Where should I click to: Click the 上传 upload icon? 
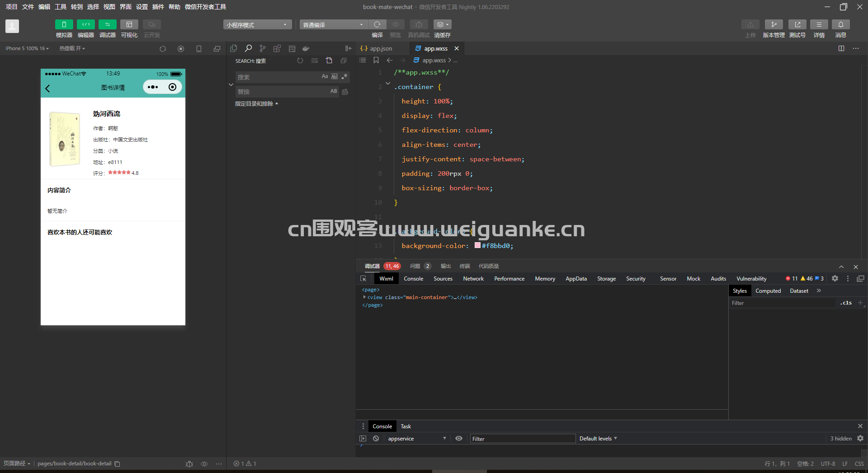(750, 24)
